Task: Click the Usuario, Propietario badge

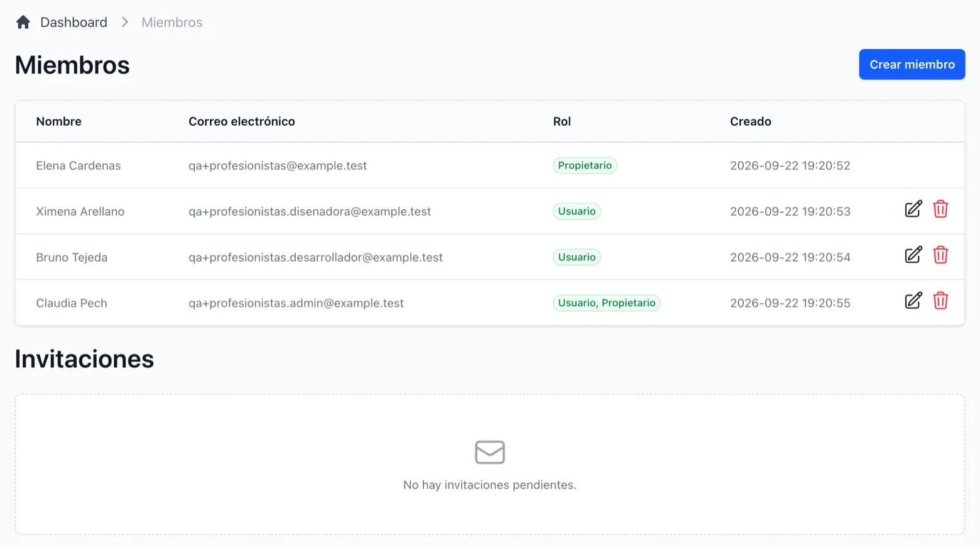Action: point(606,303)
